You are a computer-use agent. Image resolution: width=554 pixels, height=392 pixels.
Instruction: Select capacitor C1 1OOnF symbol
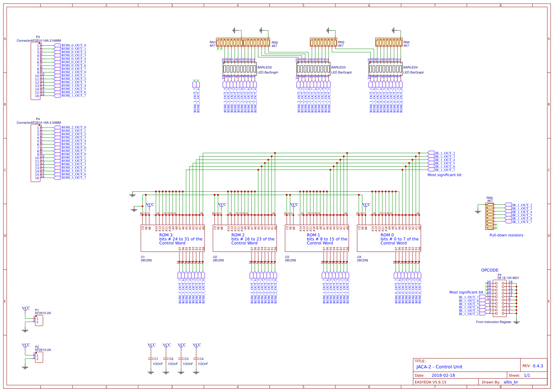pyautogui.click(x=152, y=359)
